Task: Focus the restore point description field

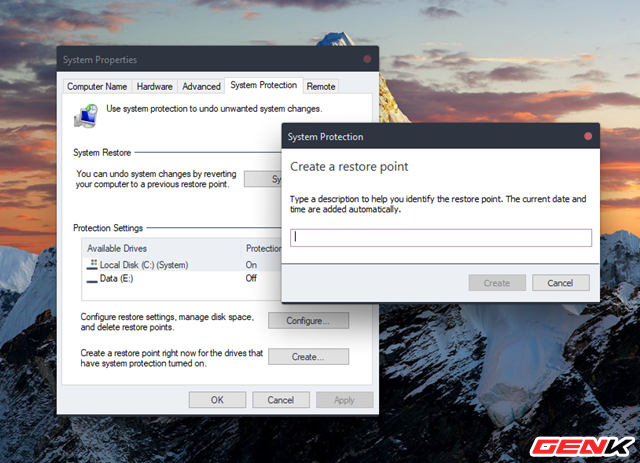Action: point(441,238)
